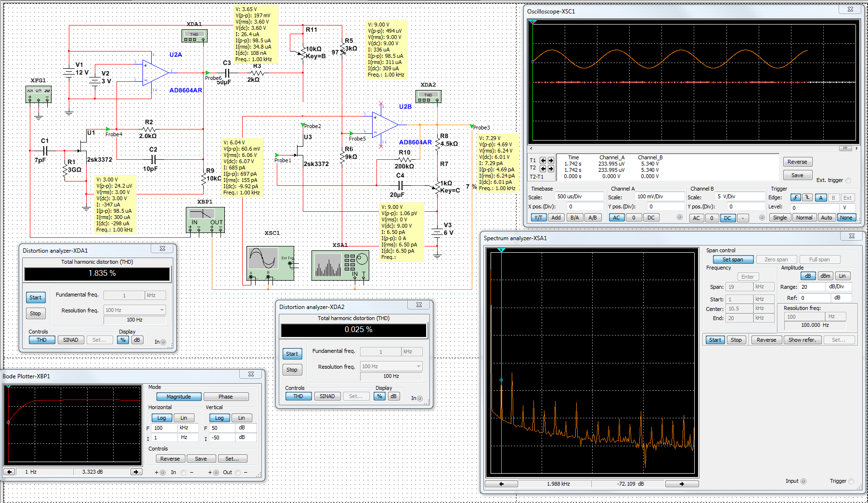Select the V3 6 V battery symbol
The image size is (868, 503).
(x=437, y=232)
